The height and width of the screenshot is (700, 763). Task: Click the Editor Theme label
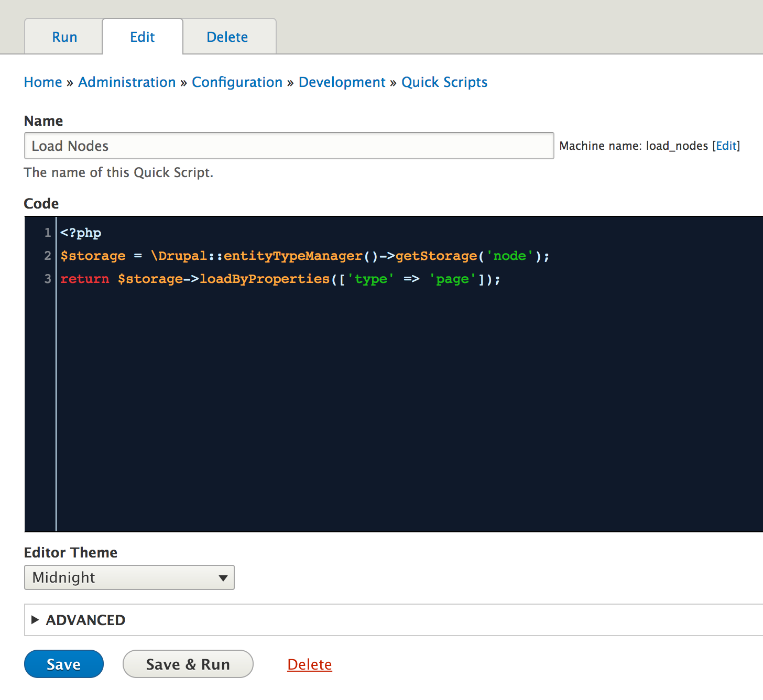coord(71,552)
